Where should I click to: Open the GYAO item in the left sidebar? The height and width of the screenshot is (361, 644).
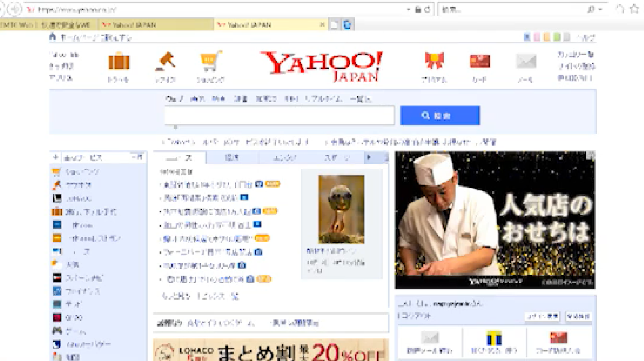click(67, 318)
